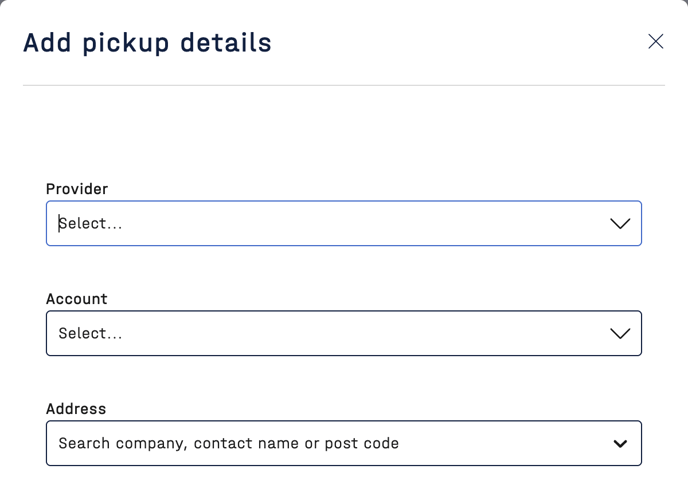Viewport: 688px width, 481px height.
Task: Click blank area between title and Provider
Action: 343,135
